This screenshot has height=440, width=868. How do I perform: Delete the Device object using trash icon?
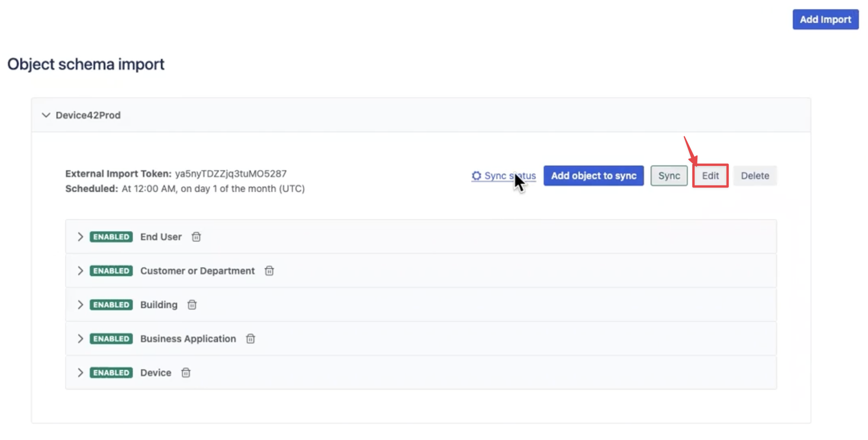186,373
